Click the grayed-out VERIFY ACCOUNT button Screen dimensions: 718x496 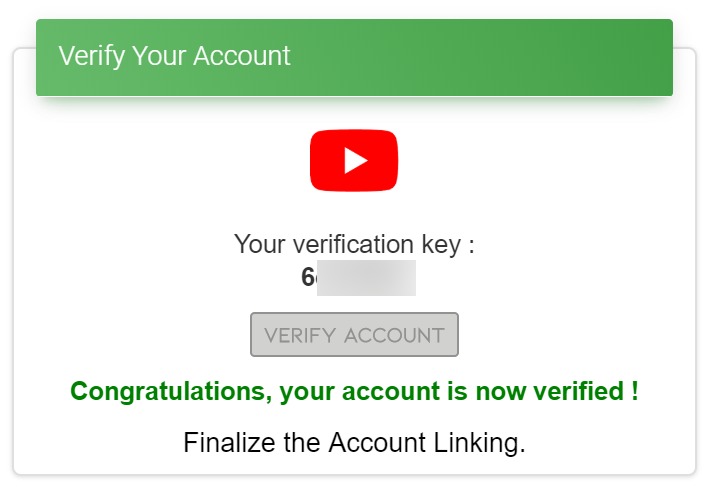click(354, 334)
